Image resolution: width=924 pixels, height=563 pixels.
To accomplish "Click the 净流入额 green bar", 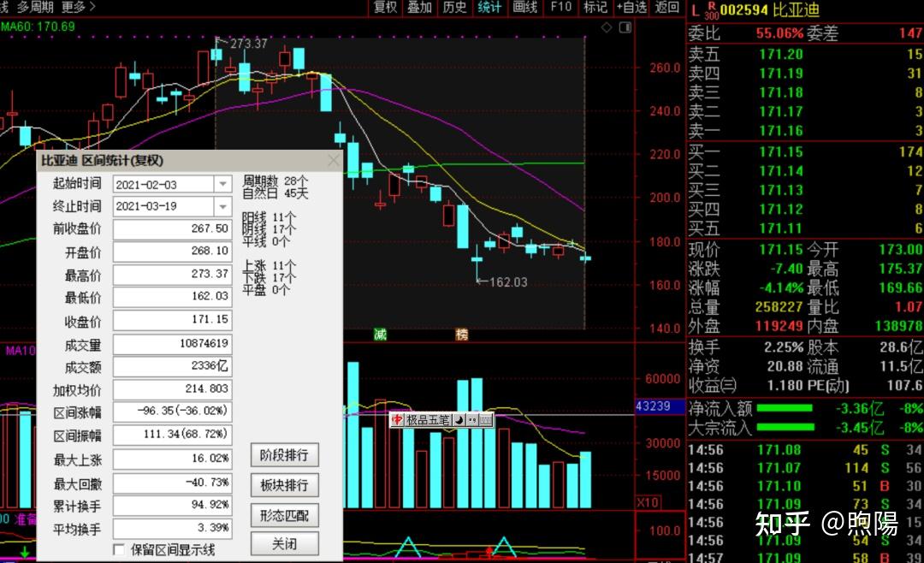I will pyautogui.click(x=785, y=408).
